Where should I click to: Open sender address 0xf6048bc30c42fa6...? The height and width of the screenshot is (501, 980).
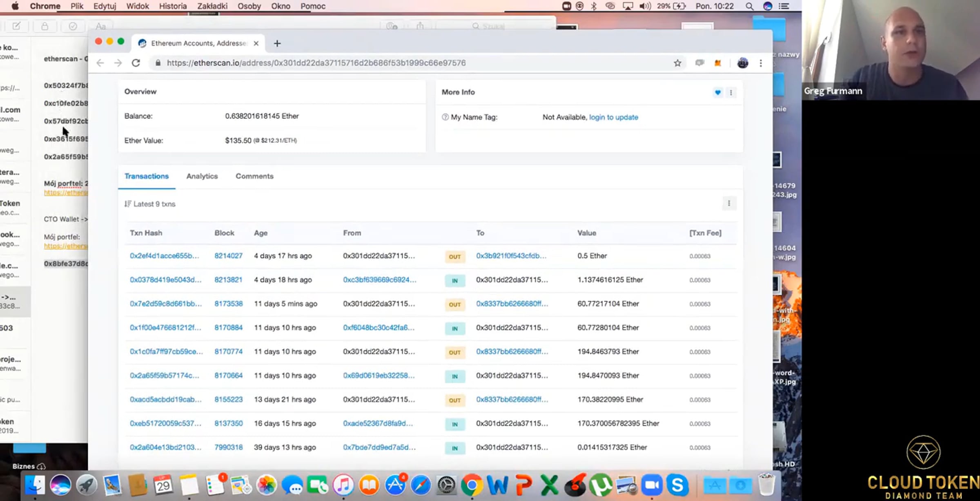point(379,328)
